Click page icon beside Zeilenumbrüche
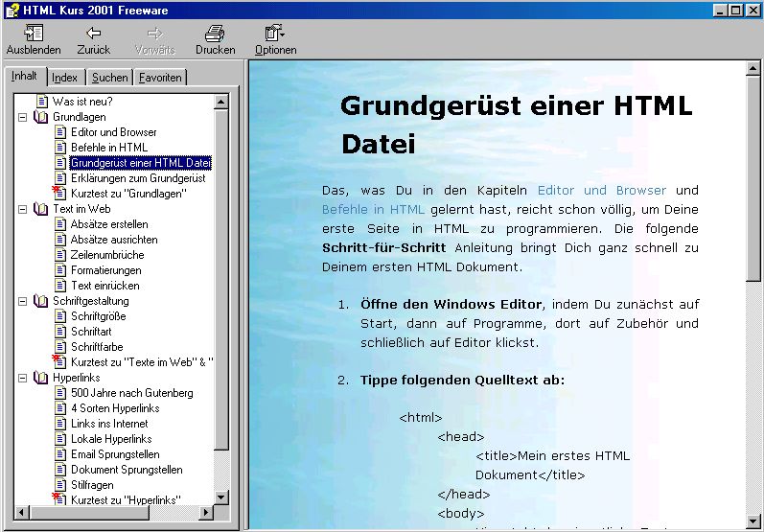Viewport: 764px width, 532px height. tap(60, 255)
